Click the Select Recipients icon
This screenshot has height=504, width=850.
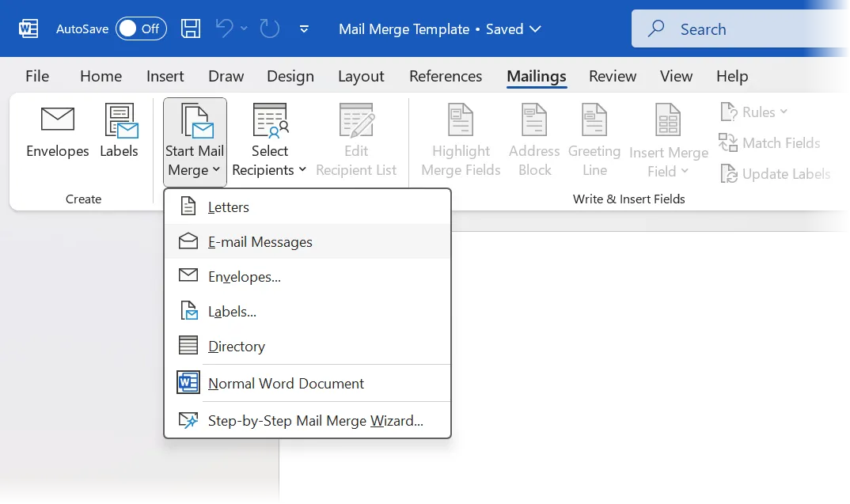point(270,119)
